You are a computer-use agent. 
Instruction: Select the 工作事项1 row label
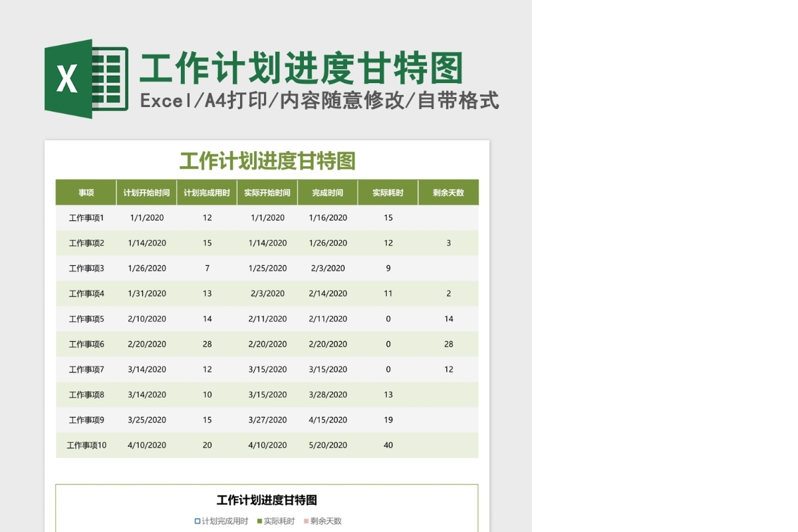[x=86, y=217]
